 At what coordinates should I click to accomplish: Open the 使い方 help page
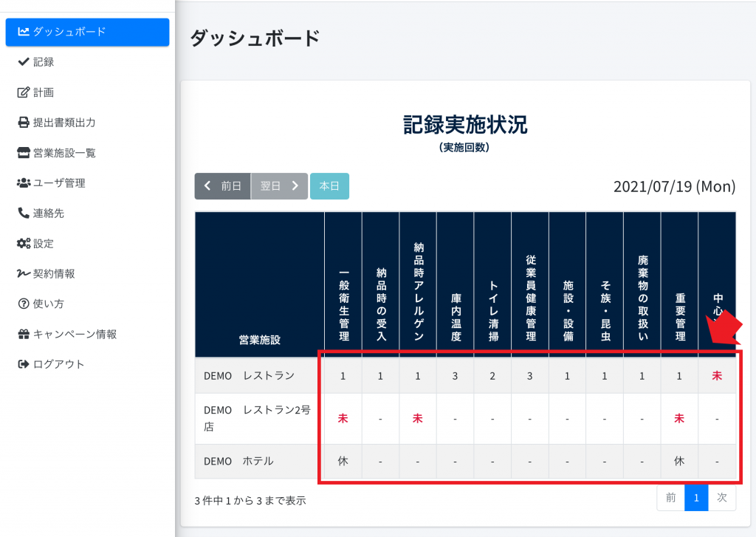[x=48, y=304]
